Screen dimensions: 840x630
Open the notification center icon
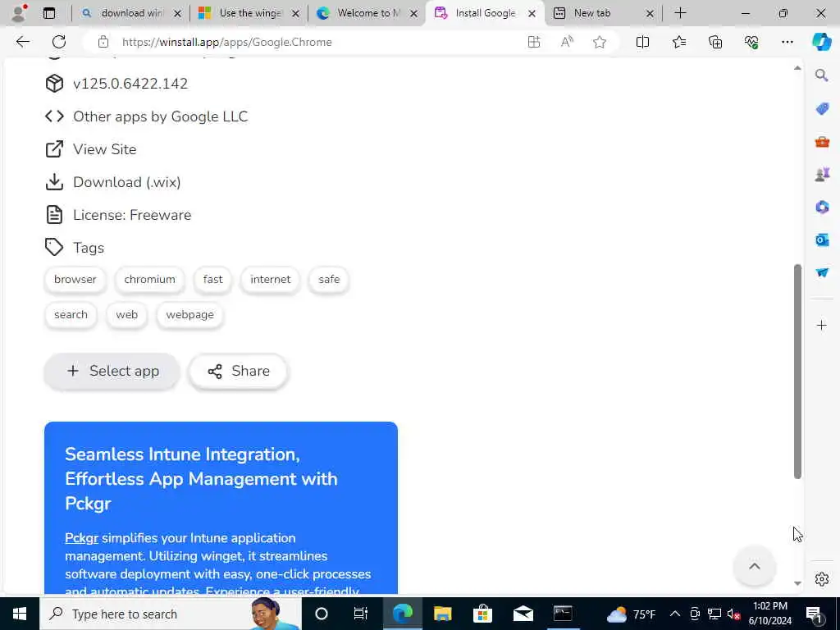tap(814, 614)
